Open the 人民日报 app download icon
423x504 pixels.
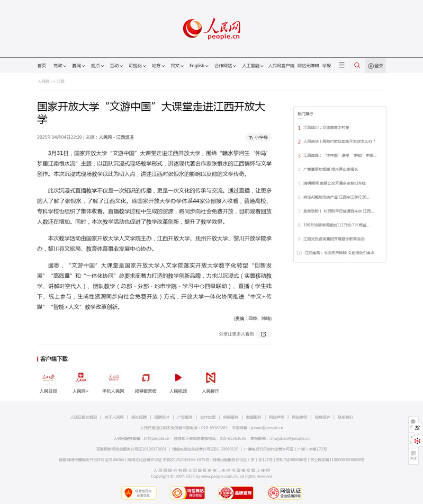(48, 378)
